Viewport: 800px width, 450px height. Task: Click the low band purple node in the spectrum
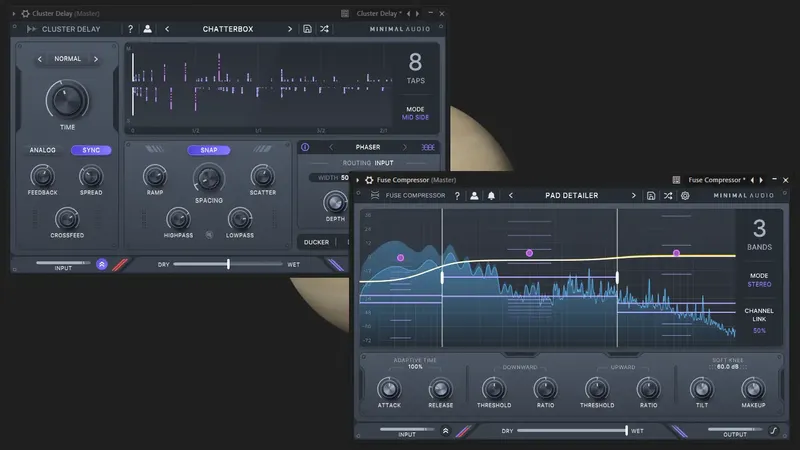pos(401,258)
